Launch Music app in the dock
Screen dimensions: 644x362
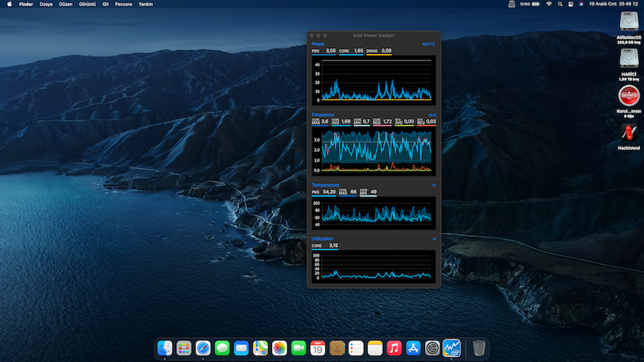tap(394, 348)
